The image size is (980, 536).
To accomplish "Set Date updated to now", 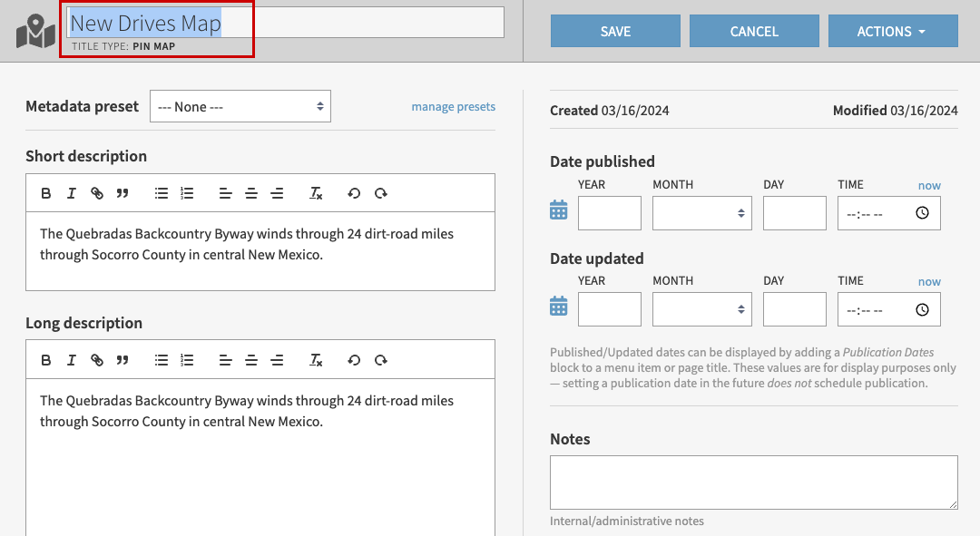I will (928, 281).
